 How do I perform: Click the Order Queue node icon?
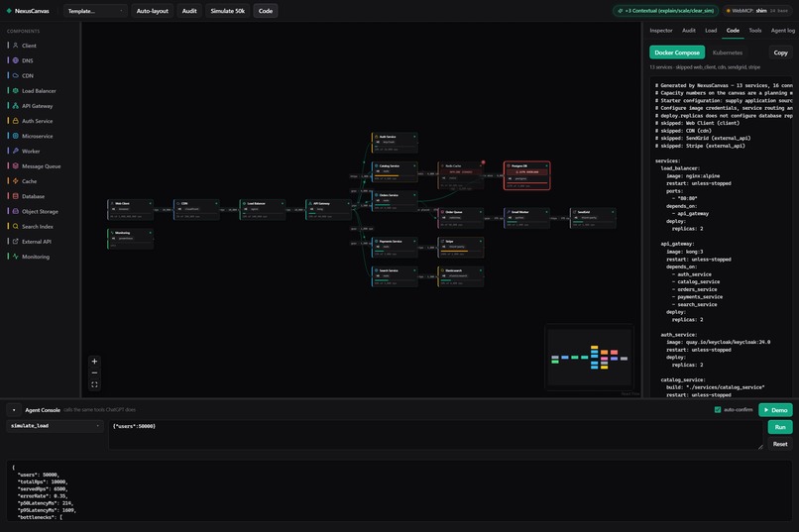pos(442,212)
